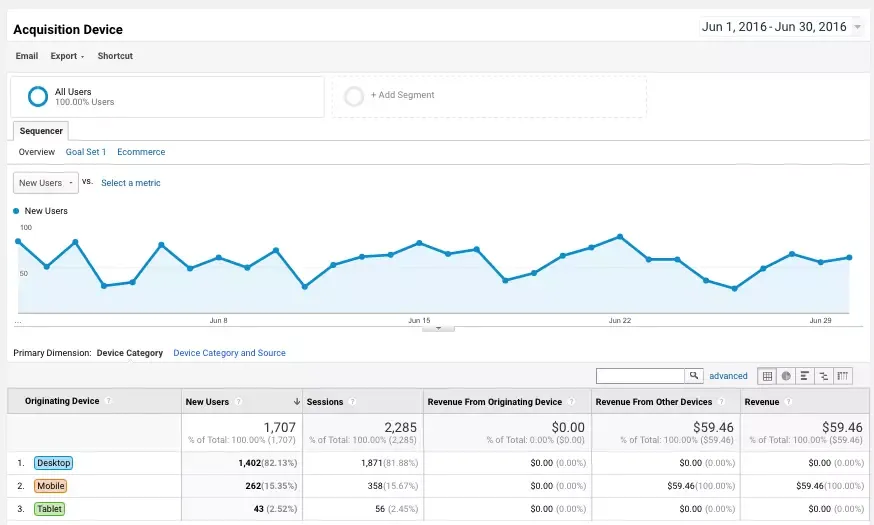Click the table search magnifier icon
The height and width of the screenshot is (525, 874).
(693, 376)
